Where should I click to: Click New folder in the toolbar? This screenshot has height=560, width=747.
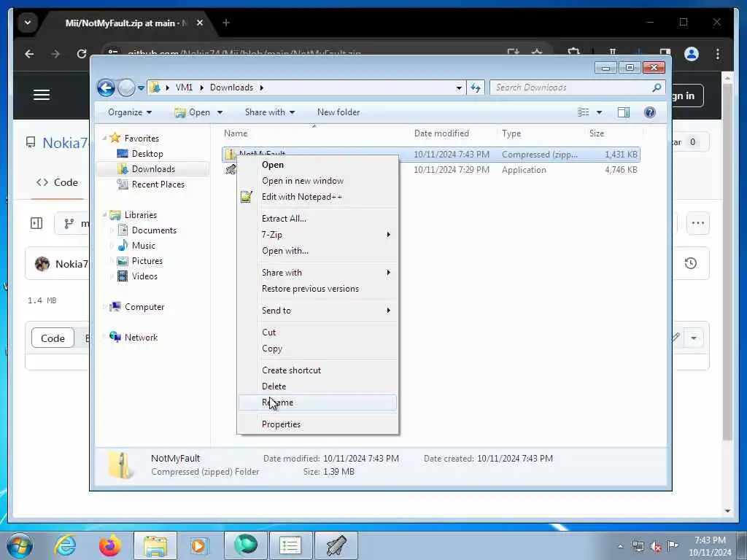click(338, 112)
